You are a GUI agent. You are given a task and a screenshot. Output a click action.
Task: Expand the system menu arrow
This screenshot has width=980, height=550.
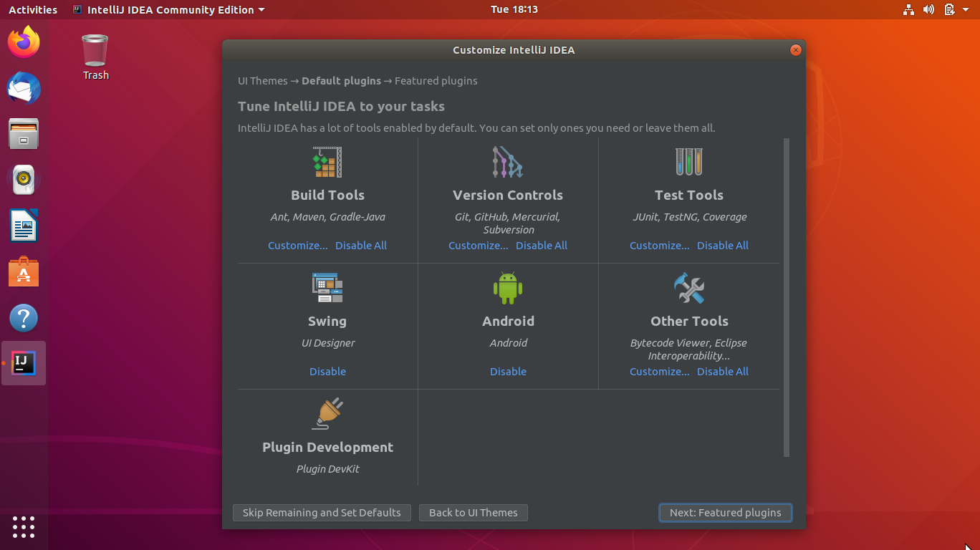(x=966, y=9)
